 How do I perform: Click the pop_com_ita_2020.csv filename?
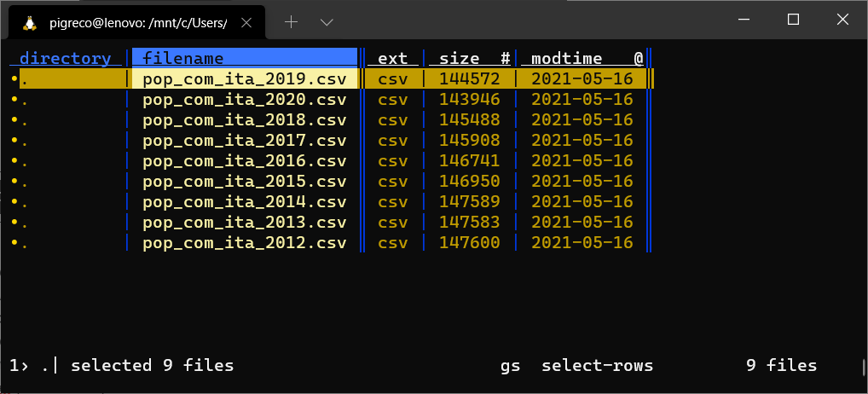tap(244, 99)
